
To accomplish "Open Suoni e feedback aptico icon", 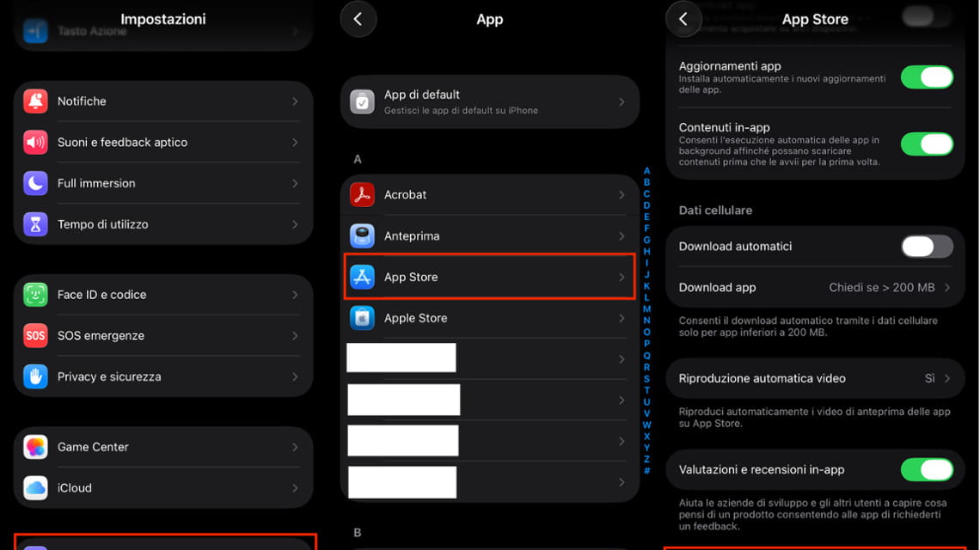I will pyautogui.click(x=35, y=143).
